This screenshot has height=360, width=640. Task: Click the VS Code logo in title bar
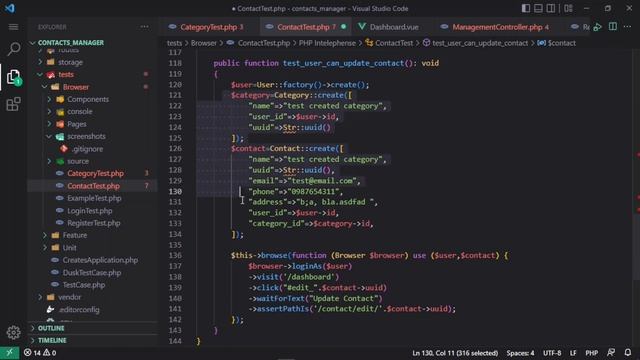pyautogui.click(x=9, y=8)
